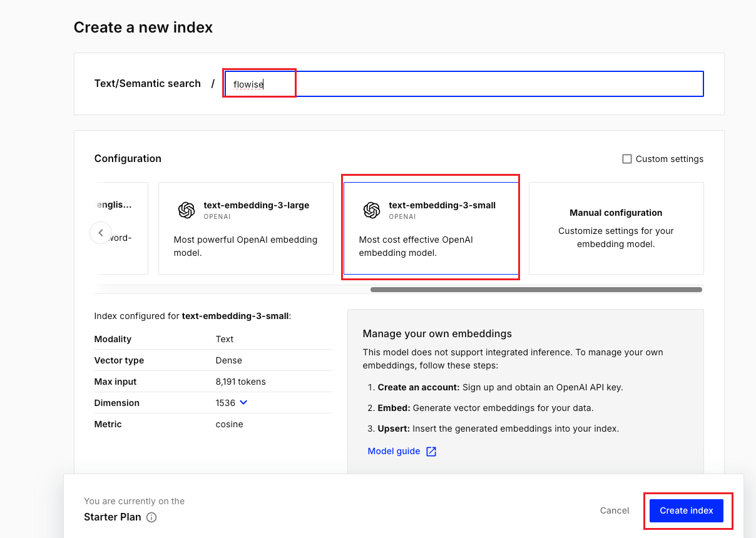Open the Model guide link

point(394,451)
